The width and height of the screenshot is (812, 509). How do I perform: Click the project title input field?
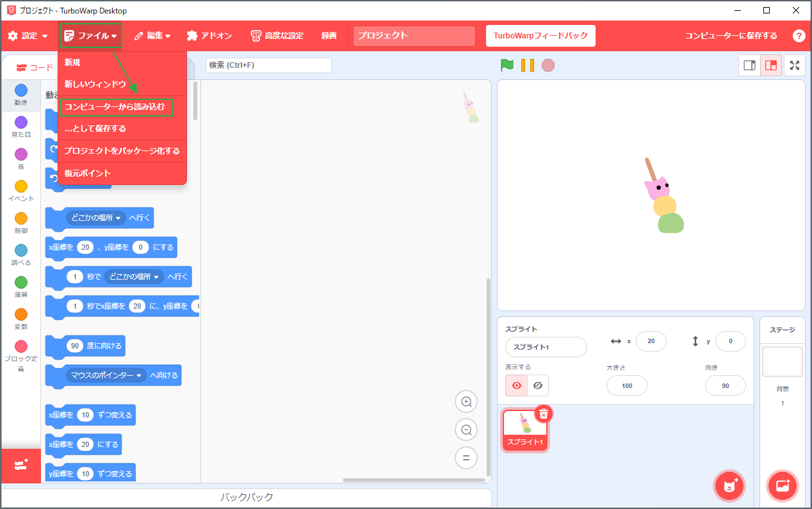[x=414, y=36]
